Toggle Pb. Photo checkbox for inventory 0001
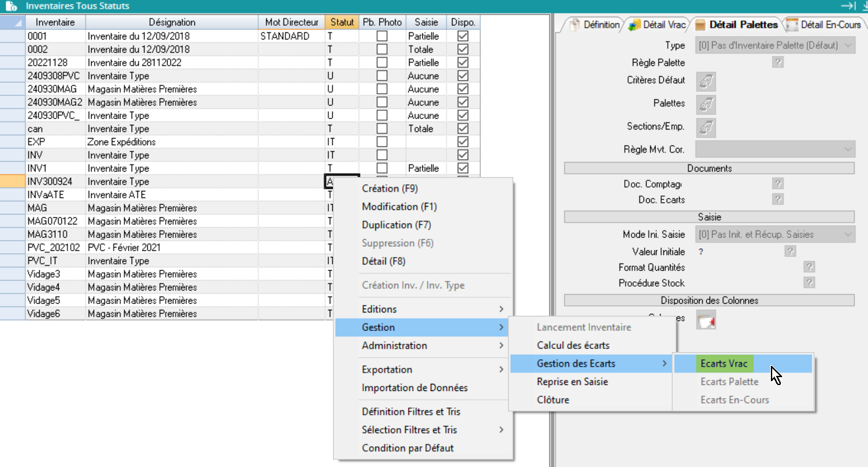 (382, 36)
